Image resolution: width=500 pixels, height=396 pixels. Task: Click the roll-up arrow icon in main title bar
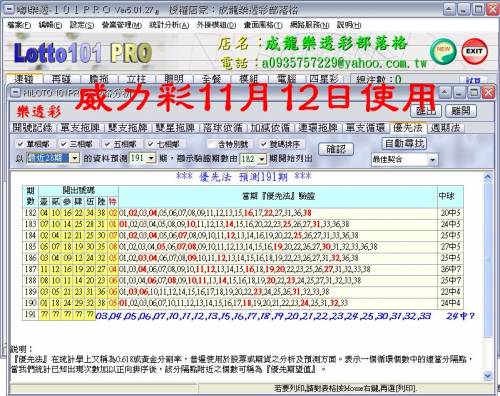[449, 9]
